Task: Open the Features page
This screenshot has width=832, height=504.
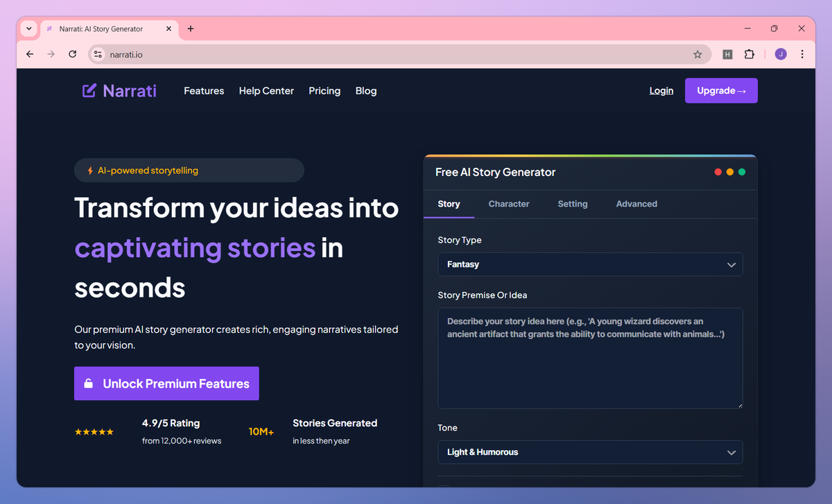Action: (204, 91)
